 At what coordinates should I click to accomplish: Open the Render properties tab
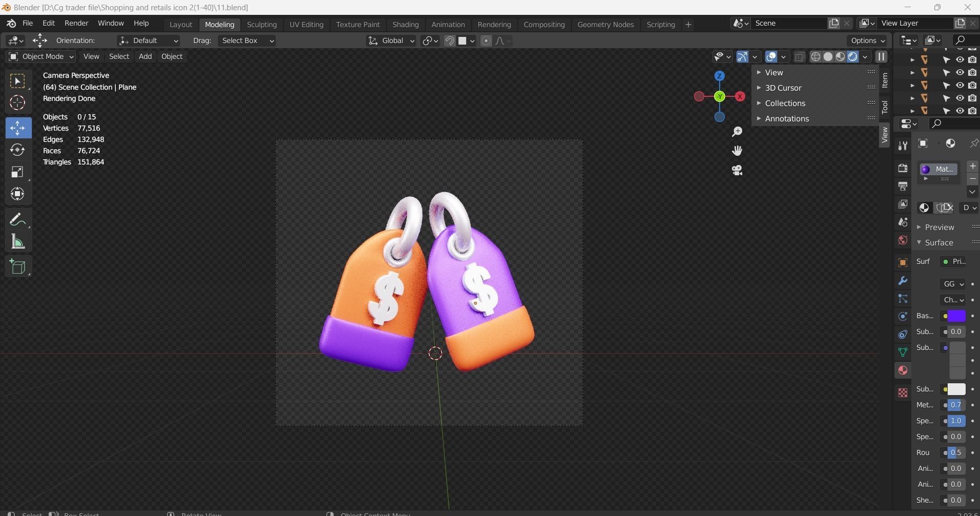(903, 168)
